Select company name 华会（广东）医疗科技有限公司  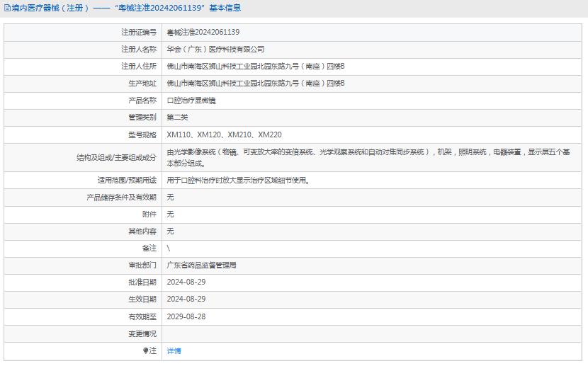(215, 50)
